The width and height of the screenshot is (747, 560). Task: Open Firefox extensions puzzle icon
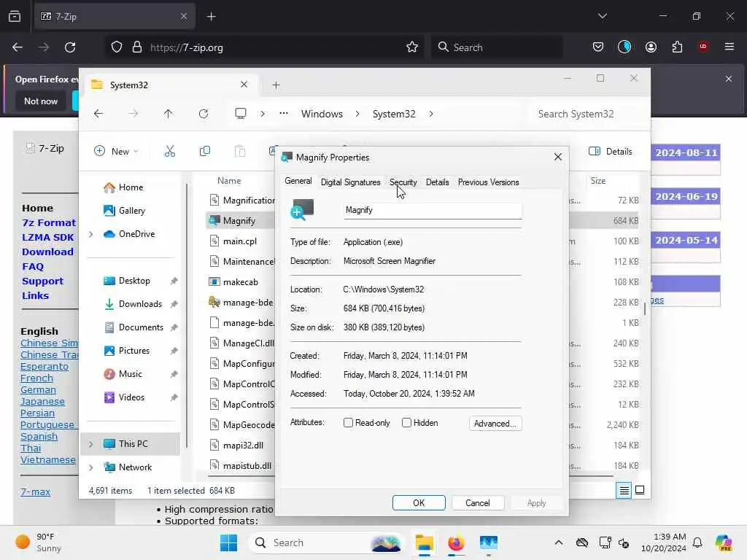point(677,47)
